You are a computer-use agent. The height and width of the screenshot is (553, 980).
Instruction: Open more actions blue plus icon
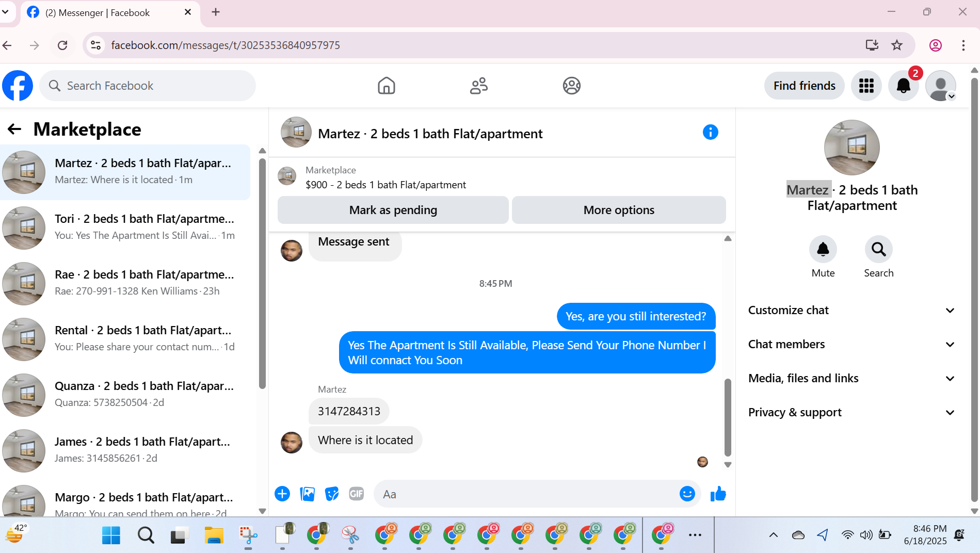(x=282, y=494)
